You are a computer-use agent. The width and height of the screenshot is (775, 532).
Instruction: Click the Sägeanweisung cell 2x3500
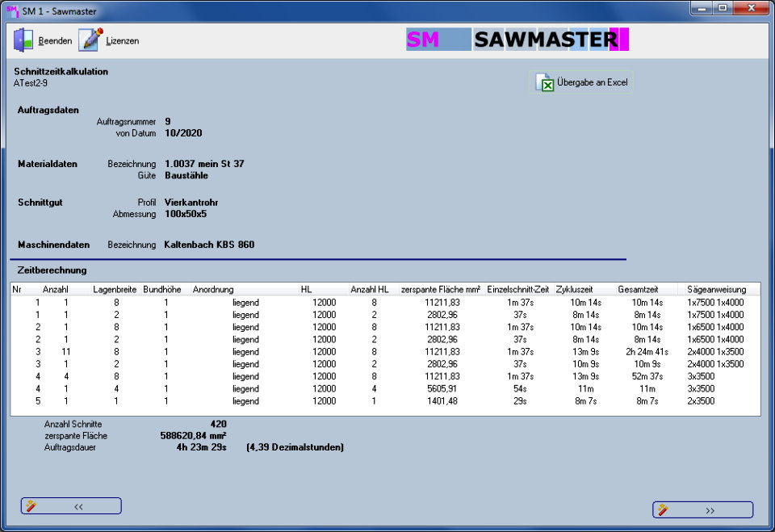pos(701,401)
